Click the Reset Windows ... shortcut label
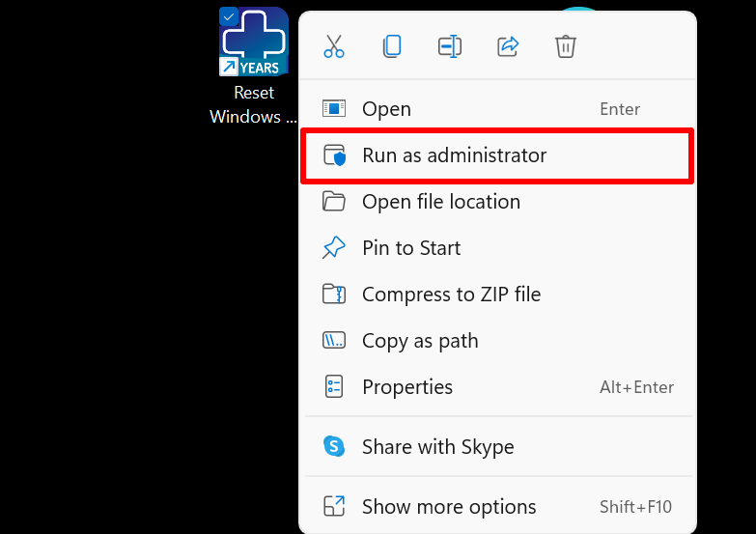This screenshot has height=534, width=756. 254,104
